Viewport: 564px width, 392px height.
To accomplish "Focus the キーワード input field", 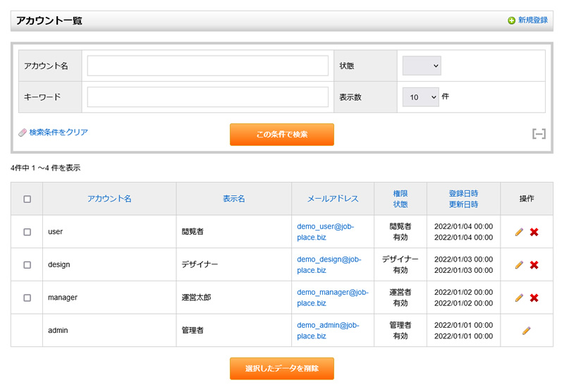I will (x=207, y=97).
